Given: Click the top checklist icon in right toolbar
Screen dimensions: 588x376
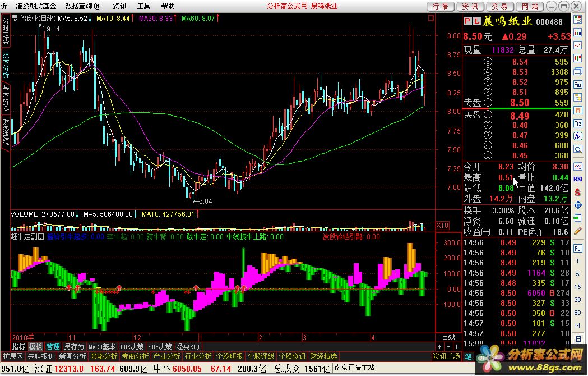Looking at the screenshot, I should pos(578,20).
